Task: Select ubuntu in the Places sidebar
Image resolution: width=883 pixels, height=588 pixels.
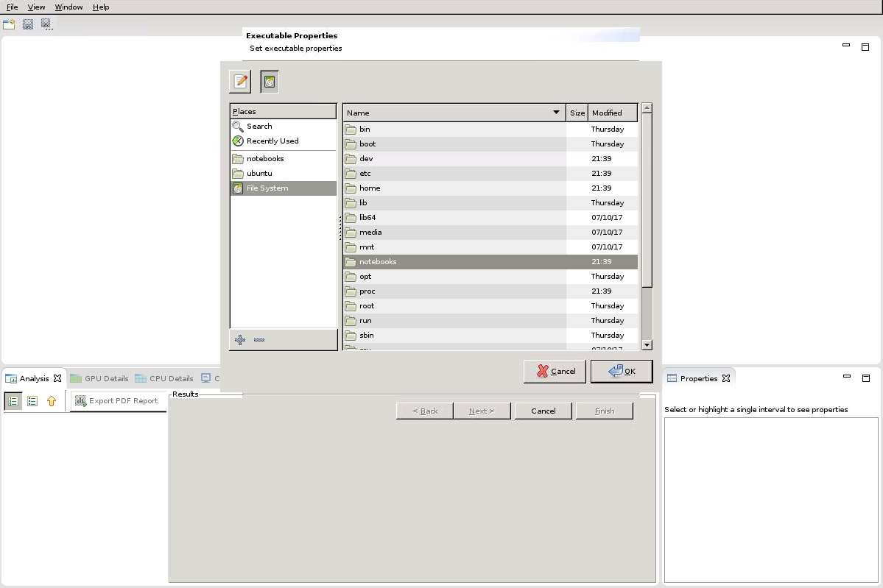Action: (259, 174)
